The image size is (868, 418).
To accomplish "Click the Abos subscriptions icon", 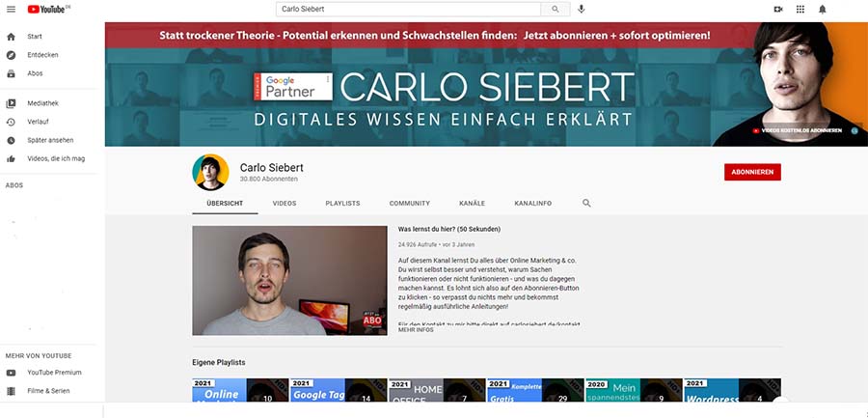I will click(11, 73).
